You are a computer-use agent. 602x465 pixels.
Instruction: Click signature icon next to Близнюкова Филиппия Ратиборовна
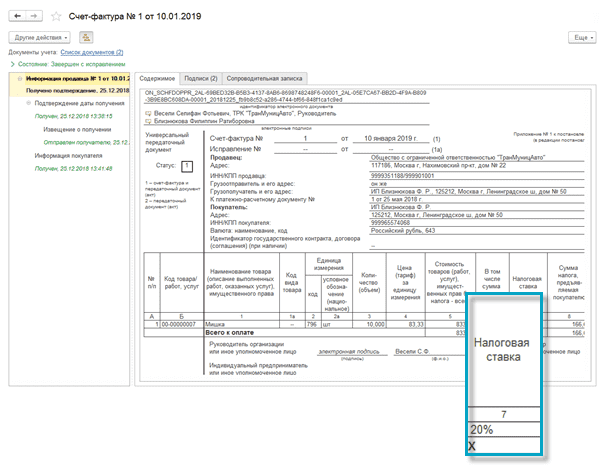coord(148,121)
